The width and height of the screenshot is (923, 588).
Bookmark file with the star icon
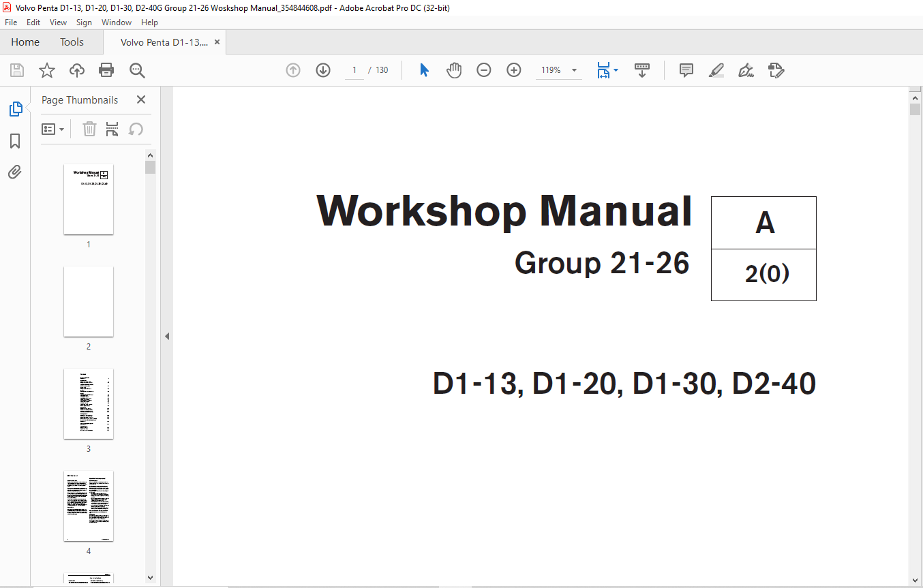pos(47,70)
